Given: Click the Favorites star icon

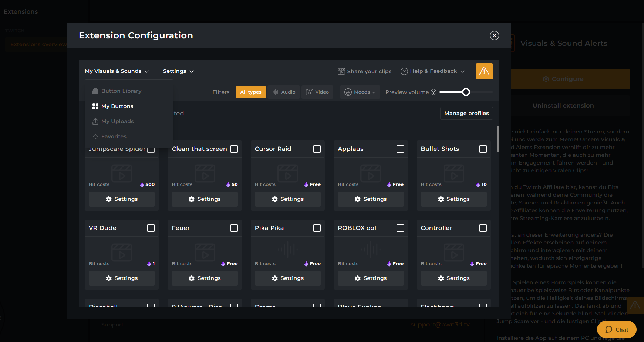Looking at the screenshot, I should point(95,136).
